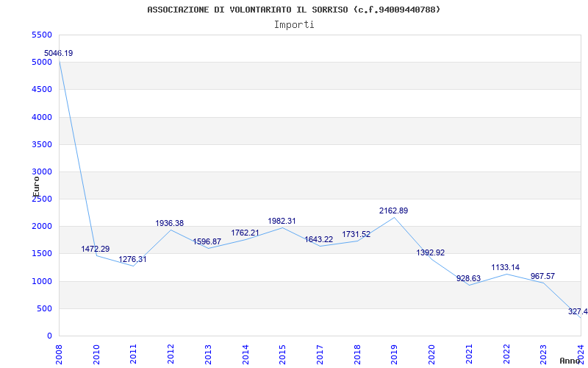Select data label 928.63
Image resolution: width=588 pixels, height=368 pixels.
[x=468, y=279]
